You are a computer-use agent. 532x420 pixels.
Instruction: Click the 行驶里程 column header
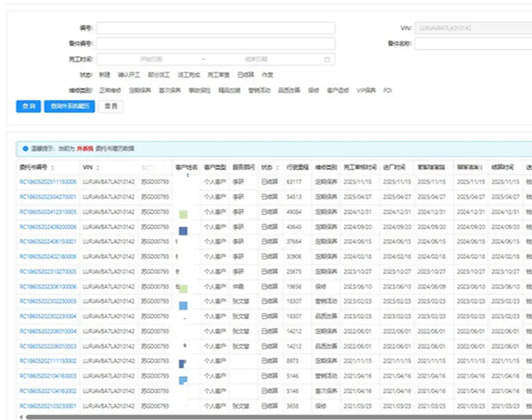(297, 168)
